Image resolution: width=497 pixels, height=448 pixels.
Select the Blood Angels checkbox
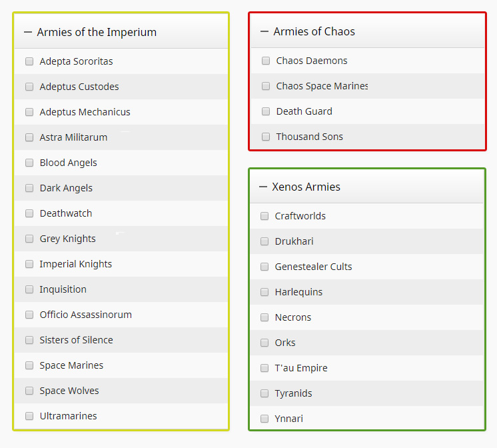(29, 163)
